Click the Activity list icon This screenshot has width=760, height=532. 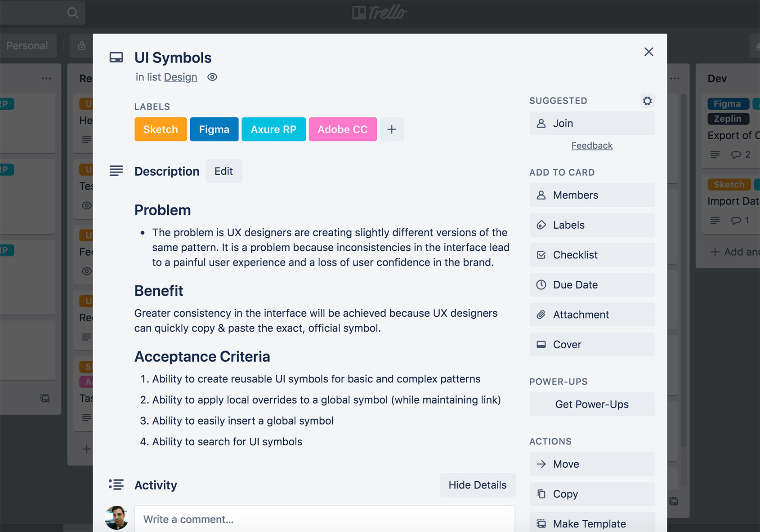[116, 484]
